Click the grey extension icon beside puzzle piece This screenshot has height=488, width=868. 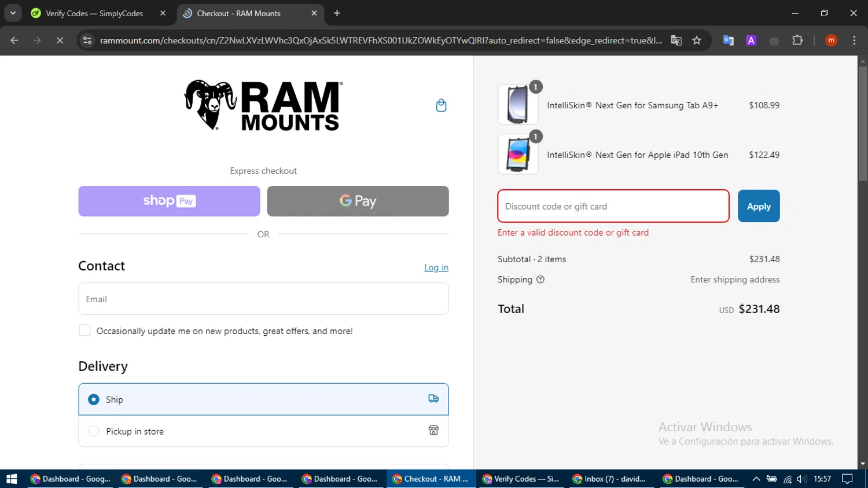coord(774,41)
